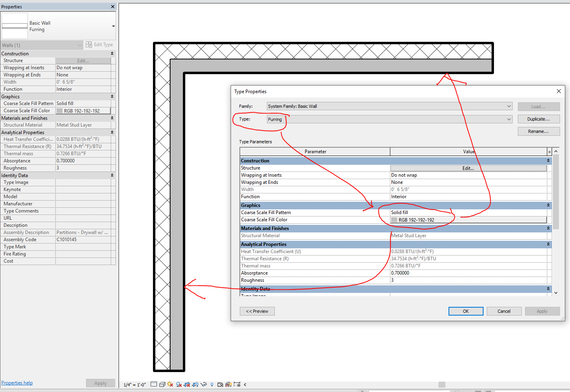Open the Type dropdown showing Furring
The height and width of the screenshot is (392, 570).
tap(508, 119)
